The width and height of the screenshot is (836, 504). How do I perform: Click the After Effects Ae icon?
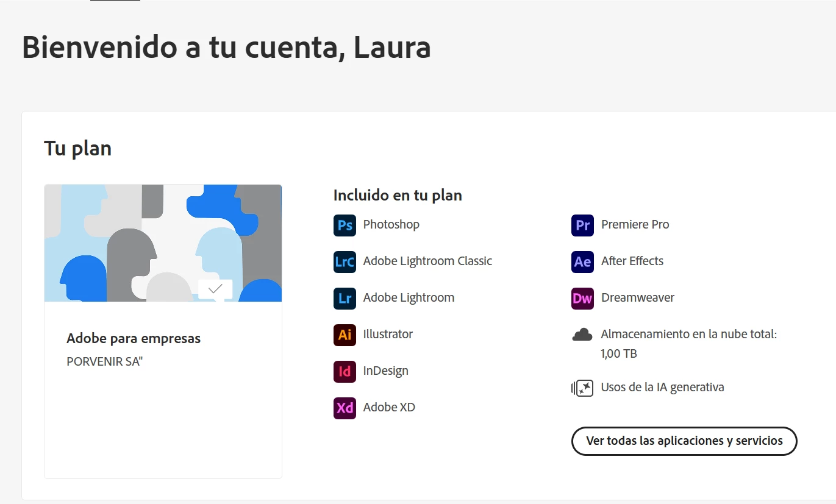coord(582,261)
